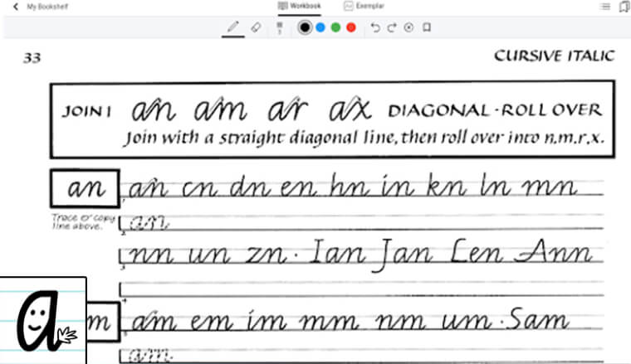Tap the first blank writing line below 'an cn dn'

pos(362,221)
